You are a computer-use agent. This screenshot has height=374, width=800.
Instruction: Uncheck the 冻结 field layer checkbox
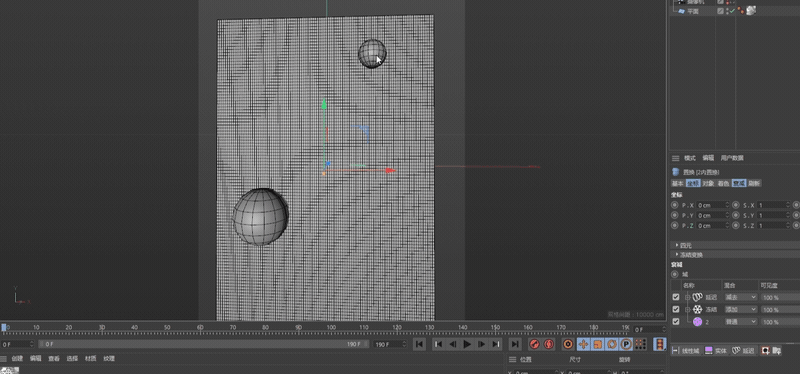click(676, 309)
